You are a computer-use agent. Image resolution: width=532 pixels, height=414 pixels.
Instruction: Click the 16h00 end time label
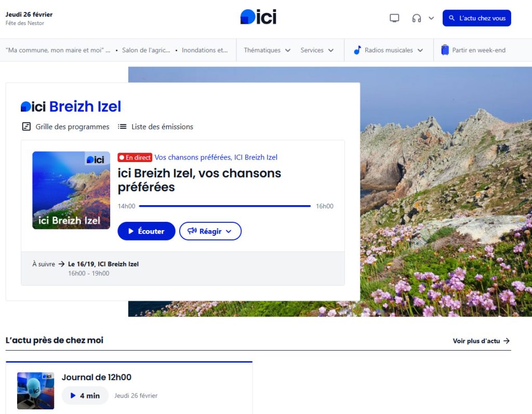(x=325, y=206)
